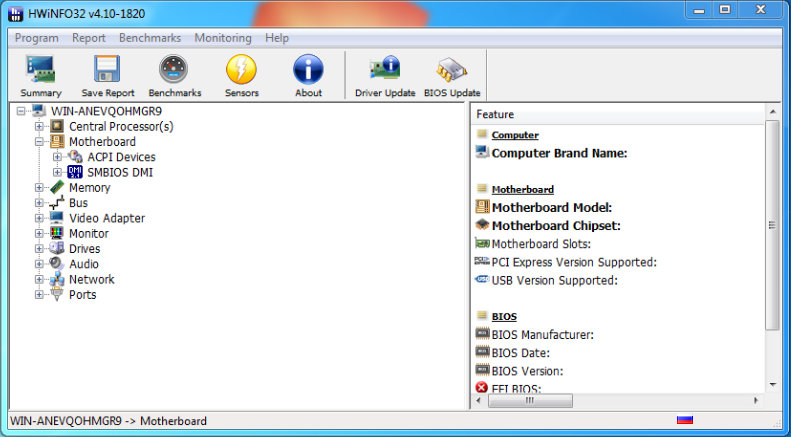The image size is (791, 437).
Task: Open the Summary toolbar icon
Action: click(x=40, y=69)
